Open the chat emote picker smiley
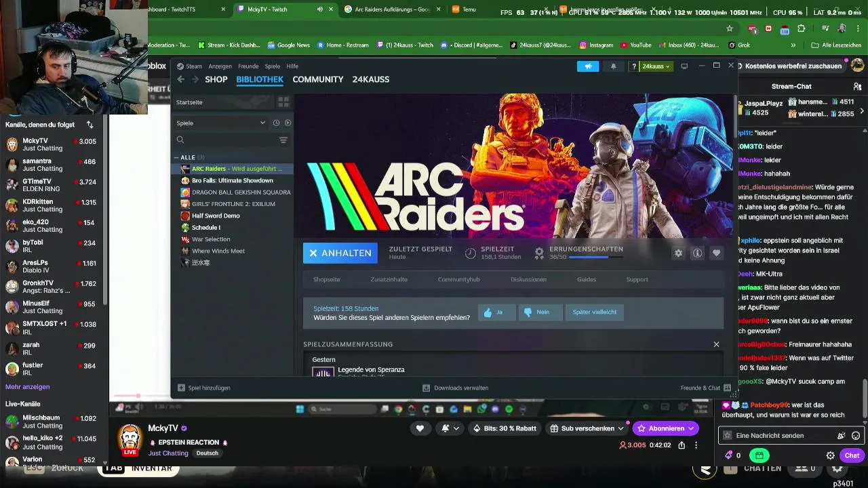Screen dimensions: 868x488 click(856, 436)
